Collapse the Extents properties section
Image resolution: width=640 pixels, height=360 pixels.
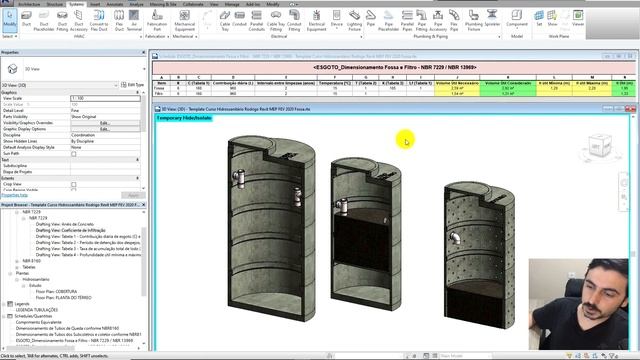138,178
